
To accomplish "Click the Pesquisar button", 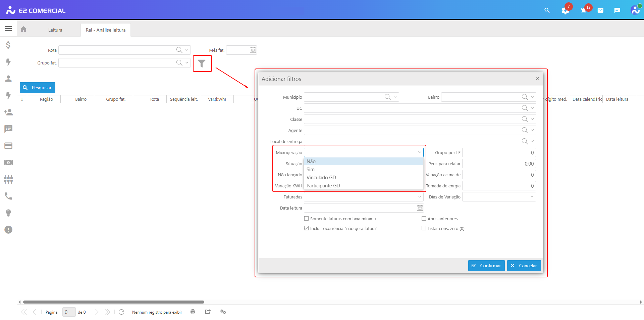I will tap(38, 88).
